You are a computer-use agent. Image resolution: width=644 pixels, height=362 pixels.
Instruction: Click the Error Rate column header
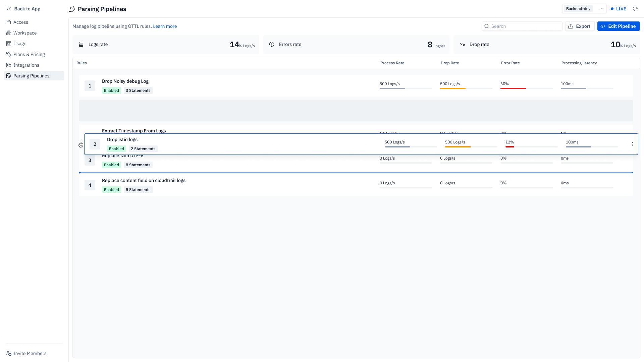[x=510, y=63]
